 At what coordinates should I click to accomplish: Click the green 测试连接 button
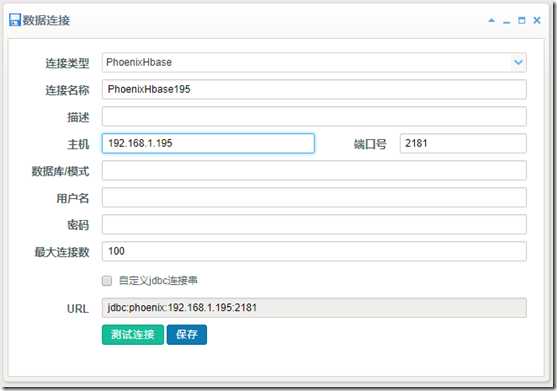[x=133, y=335]
